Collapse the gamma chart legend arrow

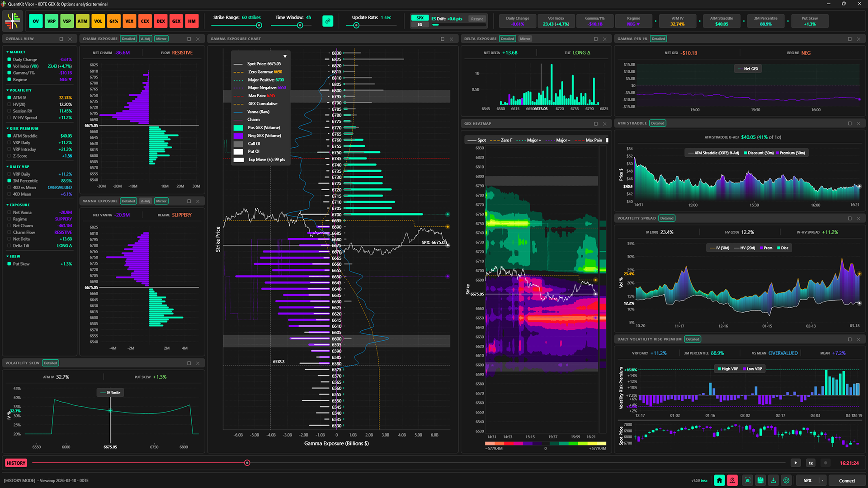[285, 56]
